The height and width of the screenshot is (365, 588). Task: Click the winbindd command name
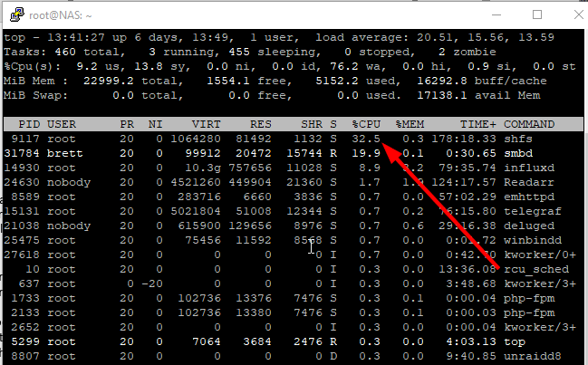(x=533, y=240)
